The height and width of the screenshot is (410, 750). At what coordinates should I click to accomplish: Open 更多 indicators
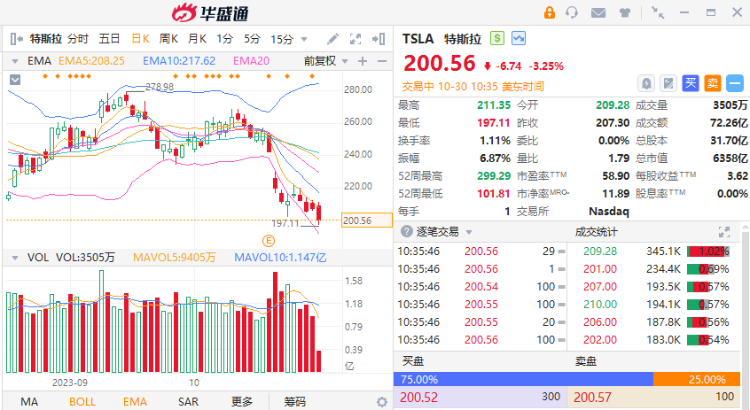242,402
